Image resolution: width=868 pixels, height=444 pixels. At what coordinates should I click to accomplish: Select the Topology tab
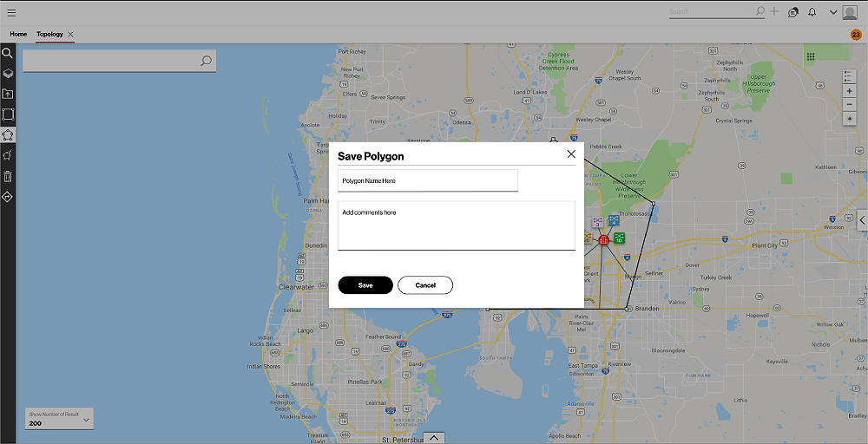coord(49,35)
